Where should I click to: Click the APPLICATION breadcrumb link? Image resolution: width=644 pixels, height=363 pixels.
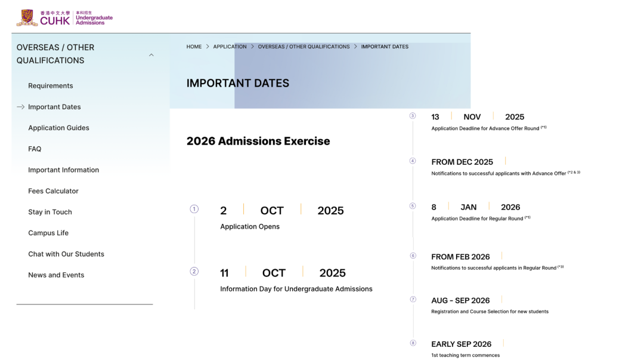coord(230,47)
